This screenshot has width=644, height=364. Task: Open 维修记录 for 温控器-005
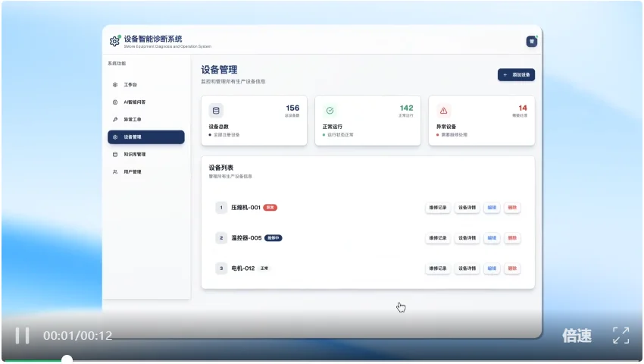[438, 237]
